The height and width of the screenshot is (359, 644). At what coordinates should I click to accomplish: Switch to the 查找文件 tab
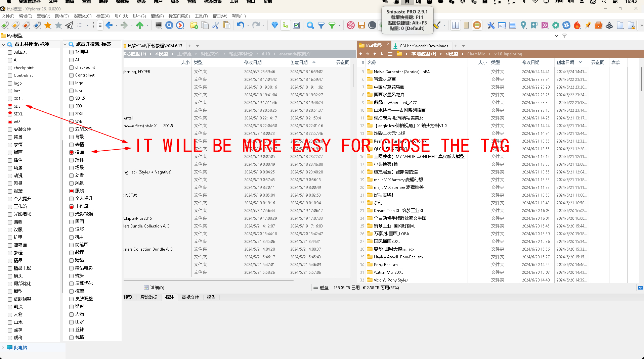[x=190, y=297]
